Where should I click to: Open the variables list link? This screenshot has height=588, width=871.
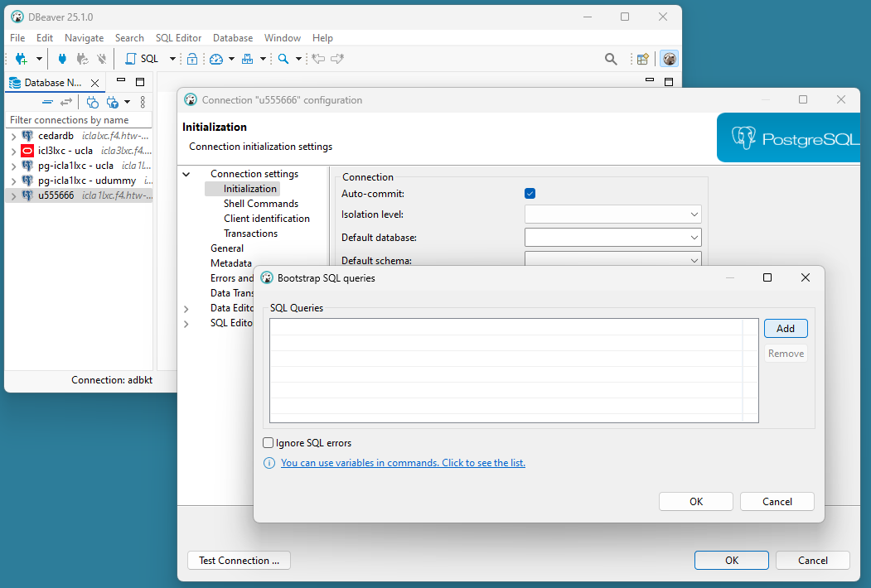pos(403,462)
